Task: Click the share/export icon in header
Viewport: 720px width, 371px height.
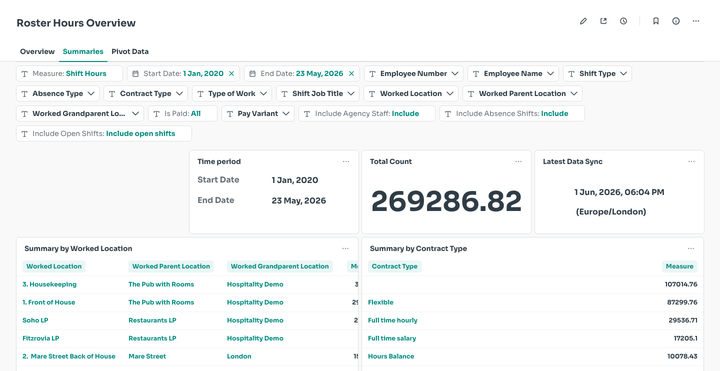Action: click(603, 21)
